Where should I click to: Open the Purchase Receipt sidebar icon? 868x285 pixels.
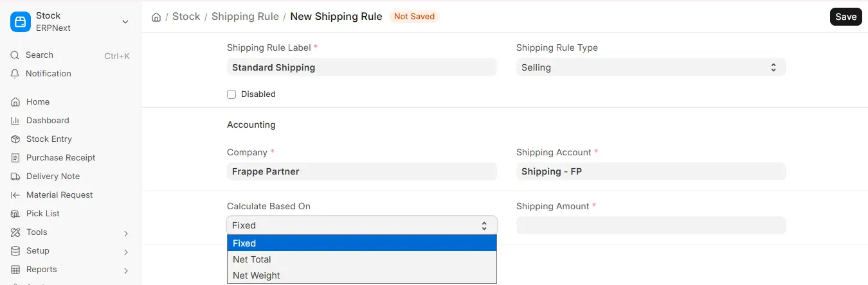tap(15, 158)
